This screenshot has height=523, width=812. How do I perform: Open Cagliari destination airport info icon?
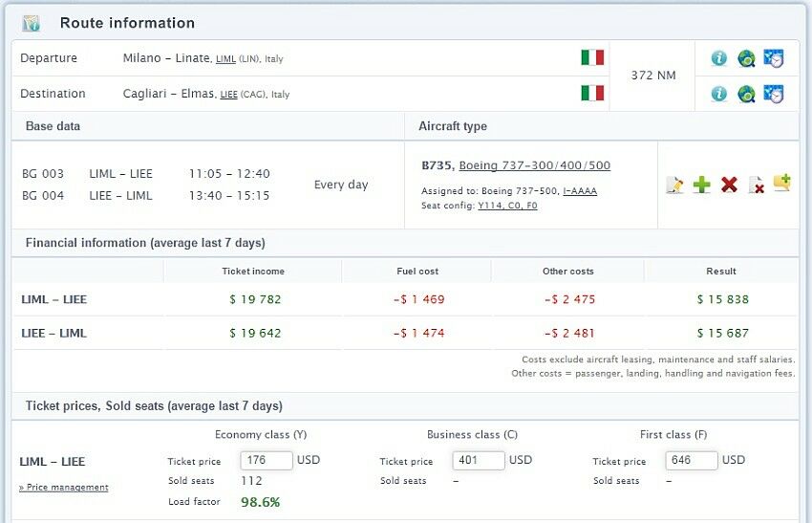click(718, 94)
